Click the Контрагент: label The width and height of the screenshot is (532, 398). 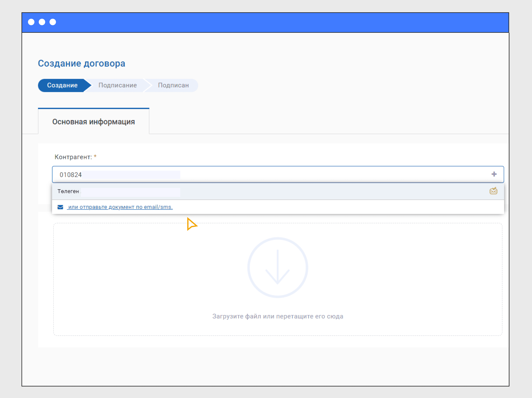73,157
